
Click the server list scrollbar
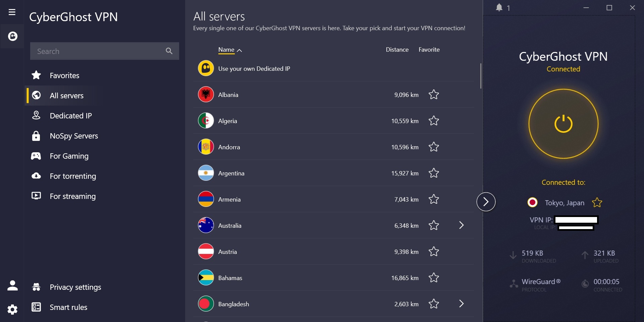(481, 76)
